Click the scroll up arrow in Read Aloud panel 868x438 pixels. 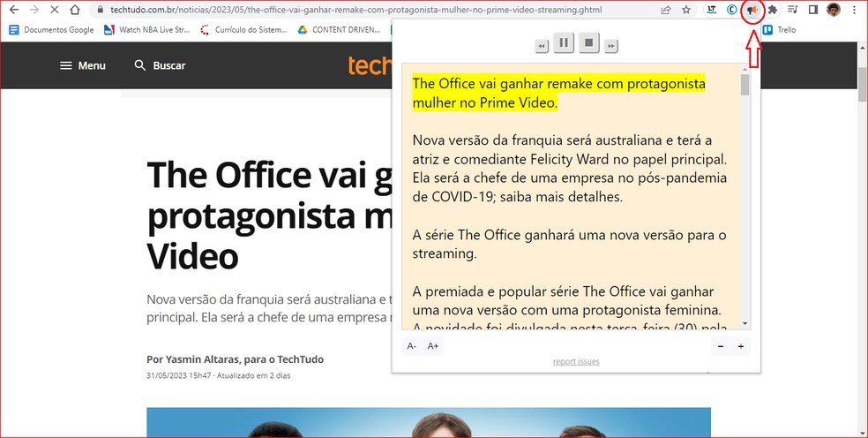click(x=745, y=68)
